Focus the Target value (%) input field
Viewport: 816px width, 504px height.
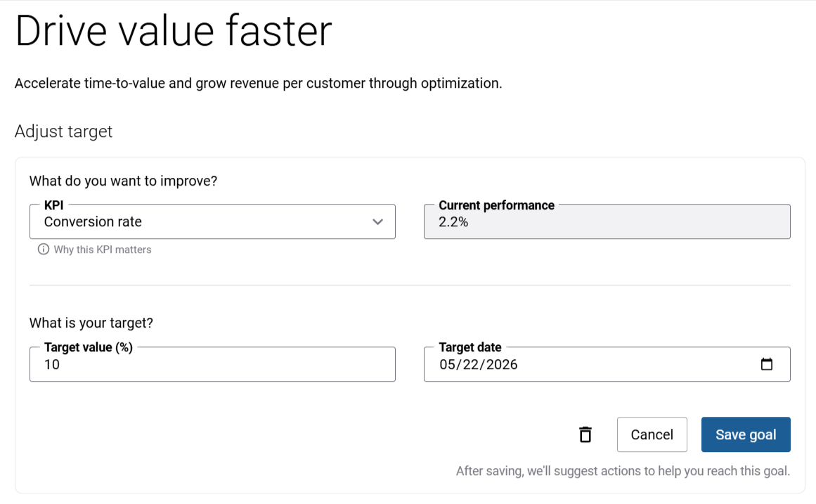point(212,365)
